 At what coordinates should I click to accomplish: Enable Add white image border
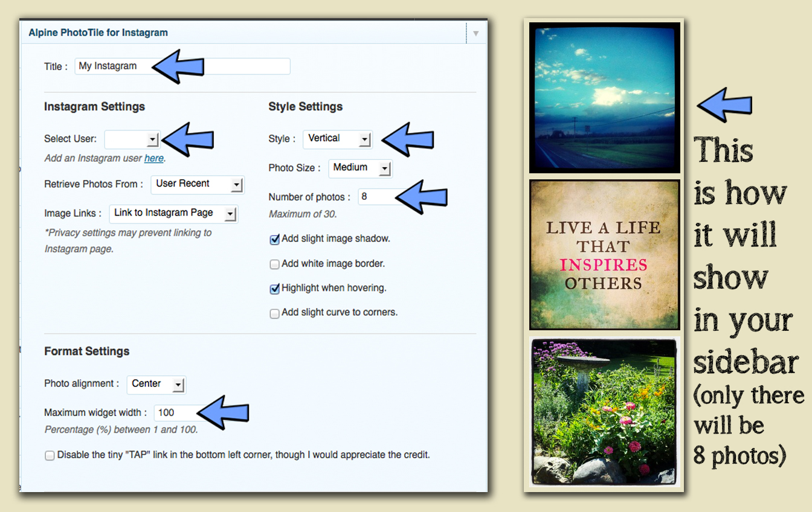coord(274,264)
